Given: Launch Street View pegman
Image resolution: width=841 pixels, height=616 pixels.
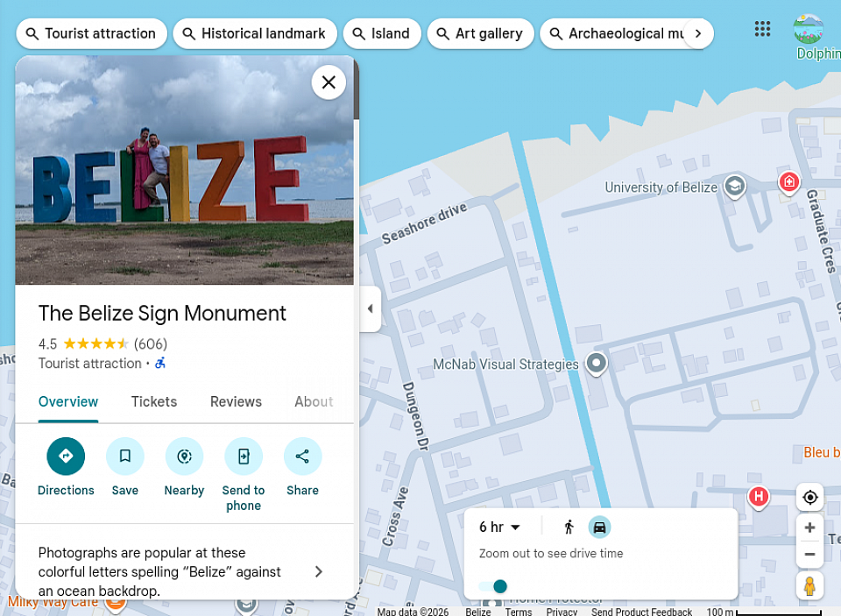Looking at the screenshot, I should point(809,585).
